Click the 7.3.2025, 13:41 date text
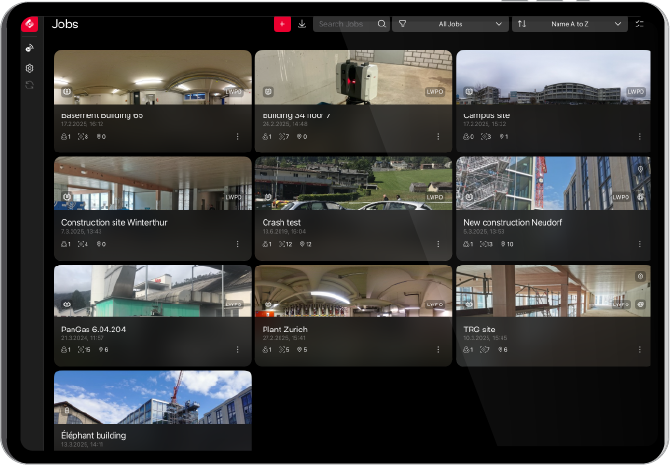 (81, 232)
